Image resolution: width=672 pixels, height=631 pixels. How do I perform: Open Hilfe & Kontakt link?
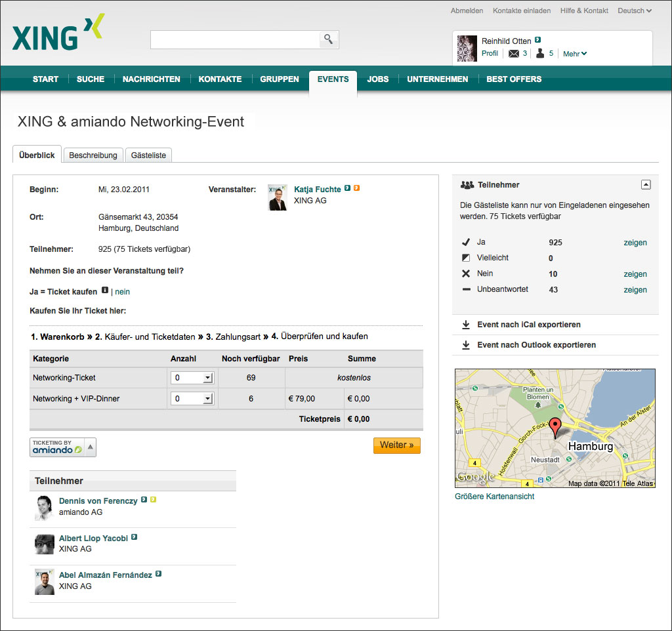[x=584, y=10]
